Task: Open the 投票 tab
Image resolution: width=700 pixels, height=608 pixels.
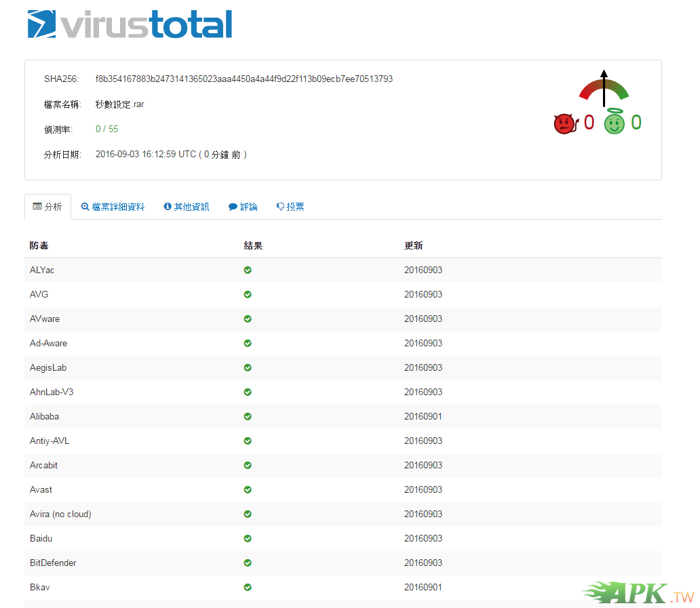Action: tap(290, 207)
